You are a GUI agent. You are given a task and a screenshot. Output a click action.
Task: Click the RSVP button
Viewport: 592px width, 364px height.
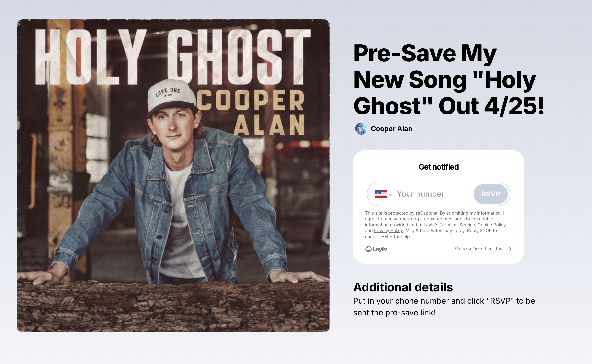click(490, 194)
